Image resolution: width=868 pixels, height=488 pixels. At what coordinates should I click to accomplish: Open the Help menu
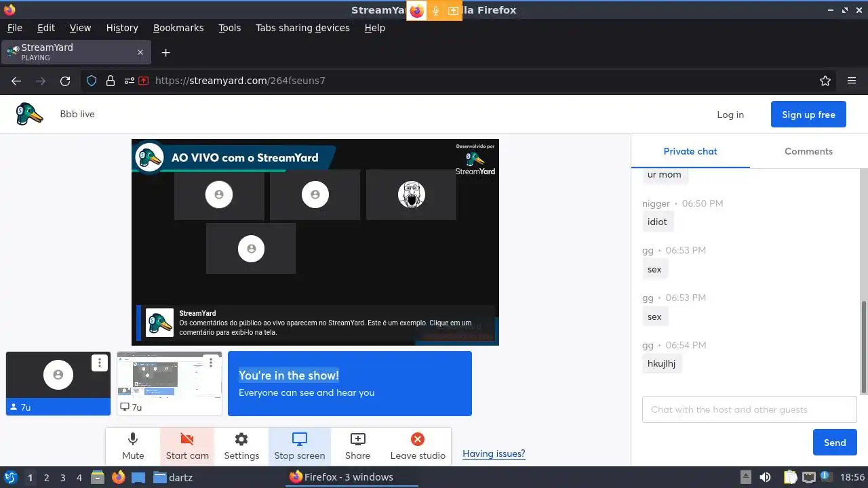click(374, 28)
